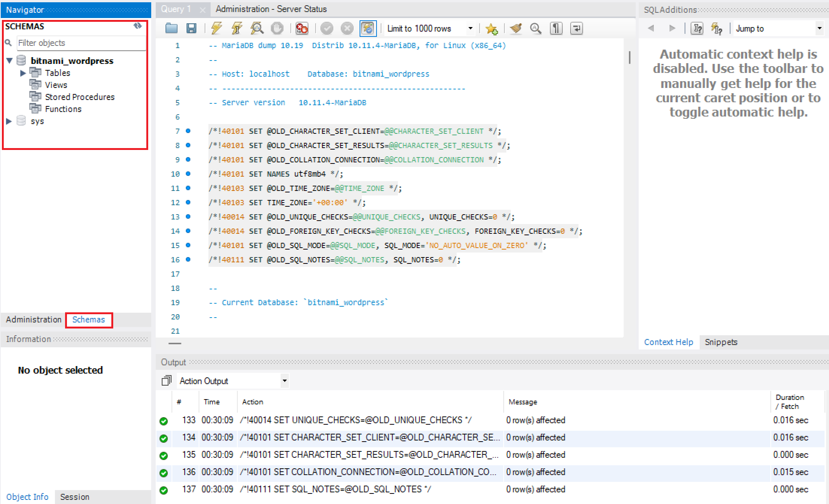Viewport: 829px width, 504px height.
Task: Run EXPLAIN on statement with magnifier-lightning icon
Action: pyautogui.click(x=257, y=29)
